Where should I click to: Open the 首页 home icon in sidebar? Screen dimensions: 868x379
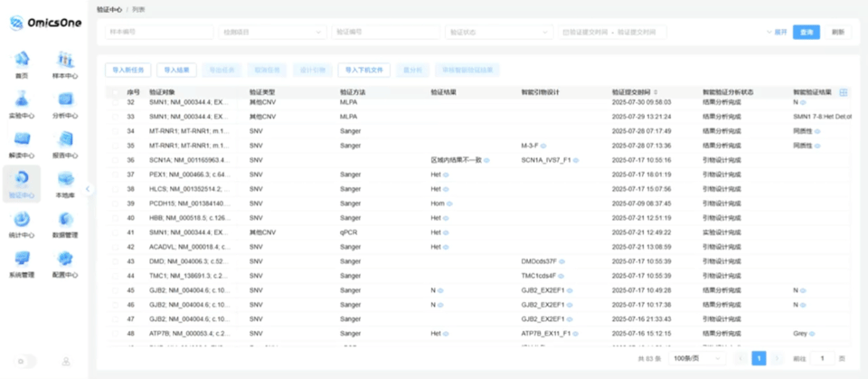point(22,61)
